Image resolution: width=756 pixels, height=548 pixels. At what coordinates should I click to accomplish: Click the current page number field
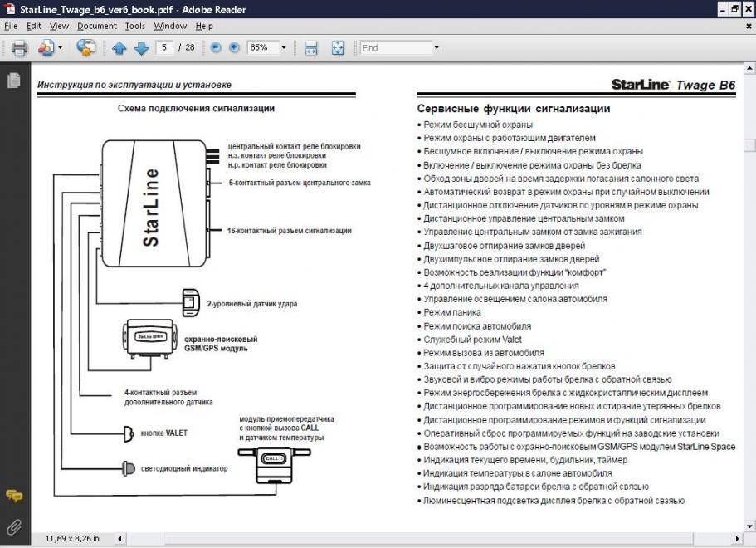[164, 47]
